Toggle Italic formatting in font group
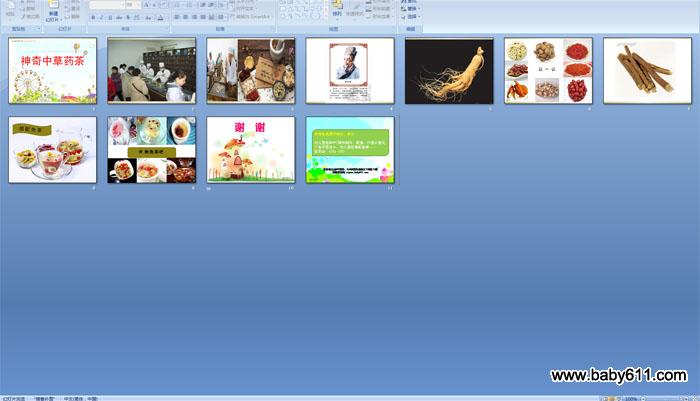Screen dimensions: 700x401 (102, 17)
